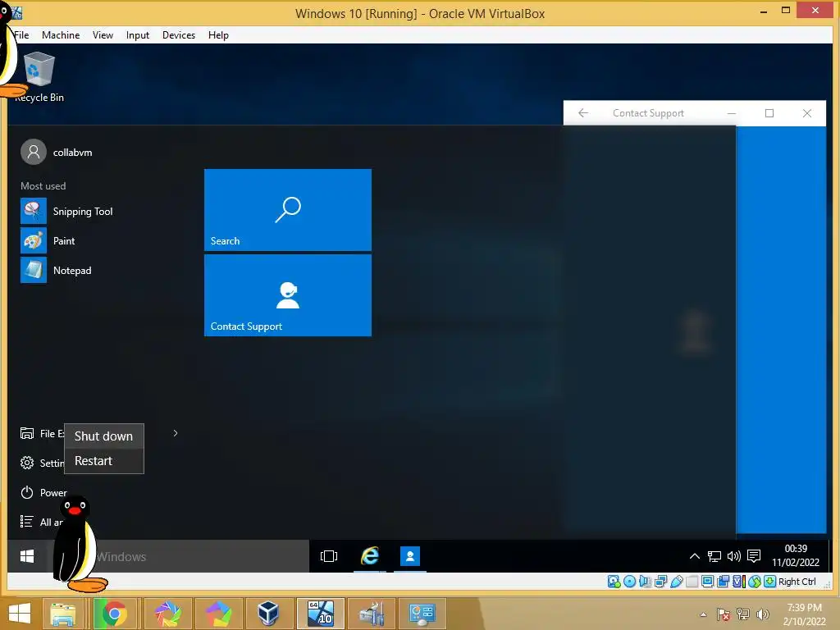840x630 pixels.
Task: Click the VirtualBox USB status icon
Action: [676, 582]
